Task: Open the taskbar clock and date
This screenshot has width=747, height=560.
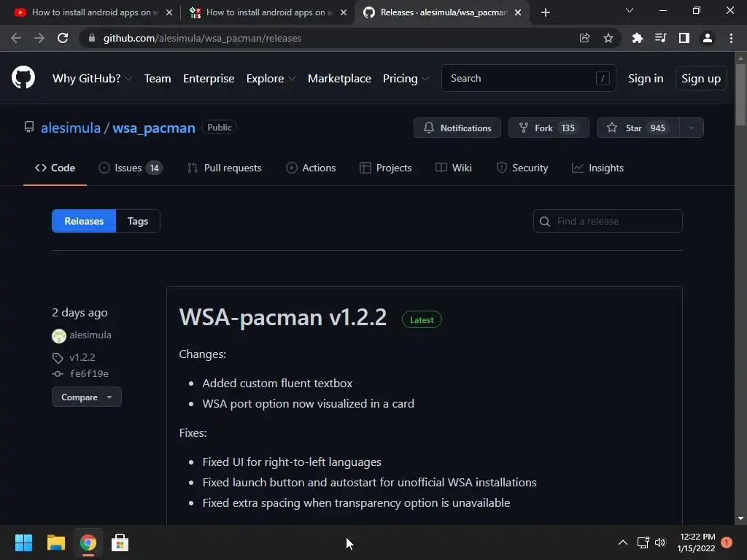Action: [x=697, y=542]
